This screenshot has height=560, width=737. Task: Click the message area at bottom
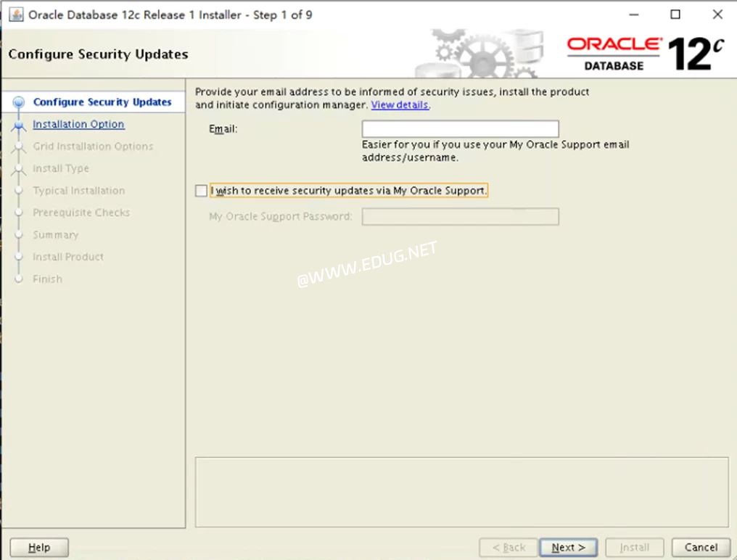[461, 492]
